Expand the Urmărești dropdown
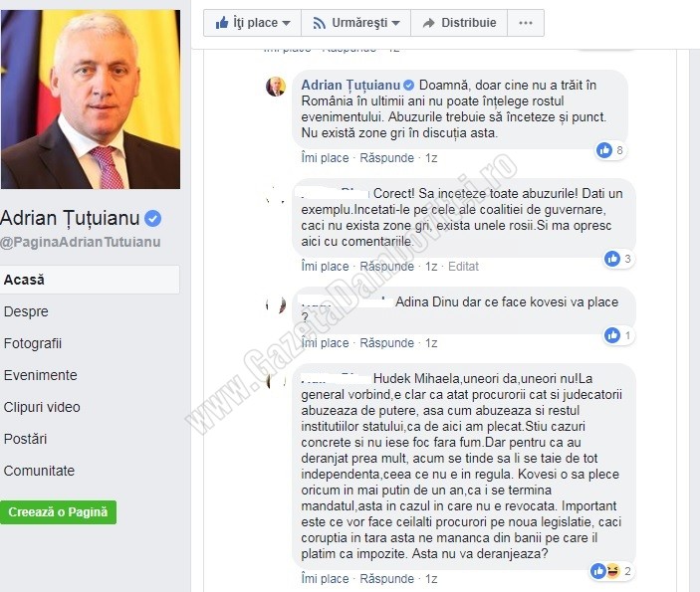Screen dimensions: 700x592 coord(355,23)
